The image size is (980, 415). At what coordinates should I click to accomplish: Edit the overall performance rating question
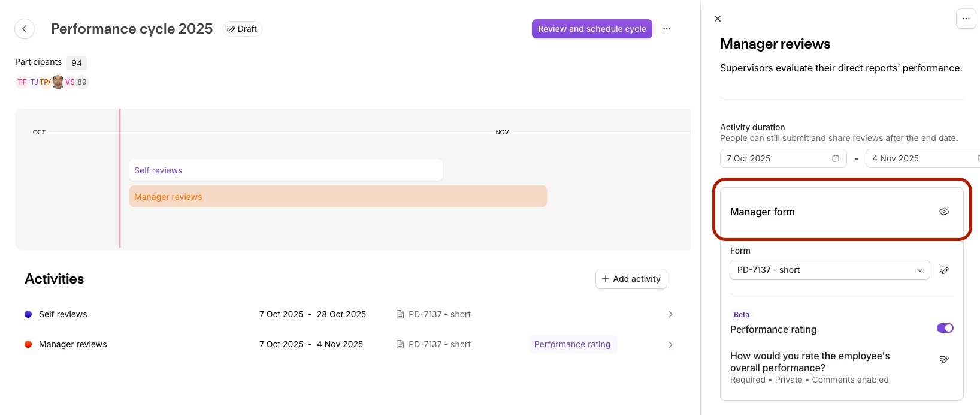tap(944, 360)
